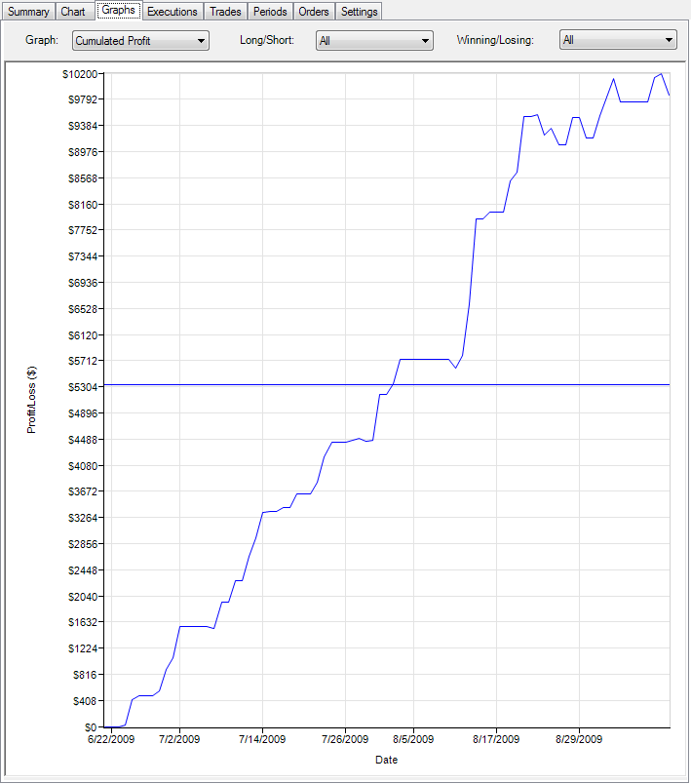691x784 pixels.
Task: Click the 8/5/2009 date label
Action: click(413, 739)
